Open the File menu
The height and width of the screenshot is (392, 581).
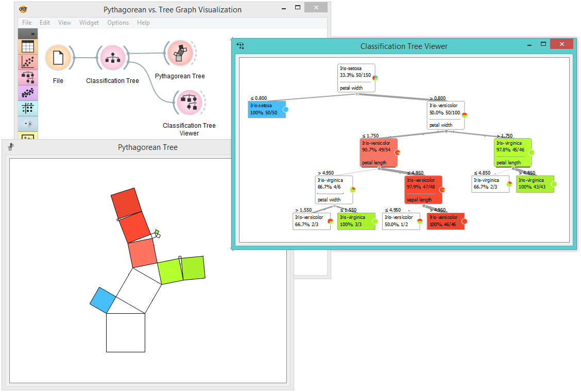click(26, 22)
